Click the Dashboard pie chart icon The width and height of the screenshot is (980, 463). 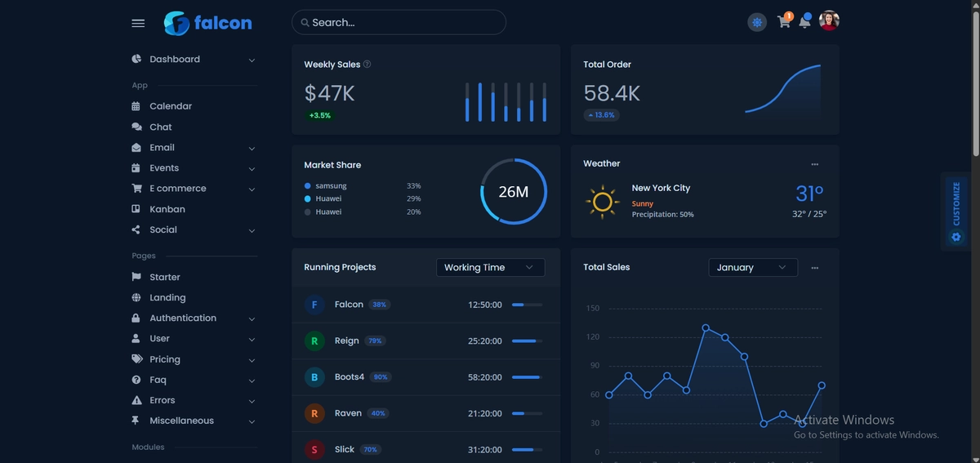[x=136, y=59]
